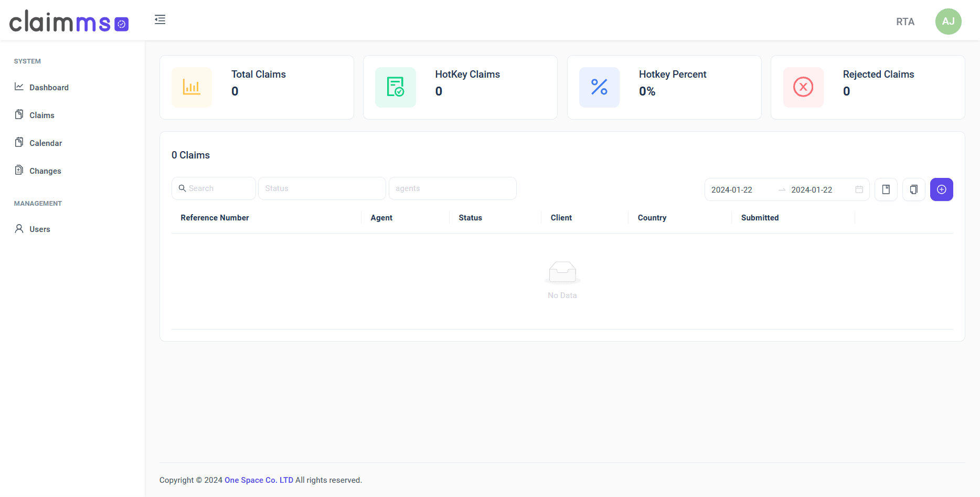Screen dimensions: 980x497
Task: Click the copy pages icon near the add button
Action: coord(914,189)
